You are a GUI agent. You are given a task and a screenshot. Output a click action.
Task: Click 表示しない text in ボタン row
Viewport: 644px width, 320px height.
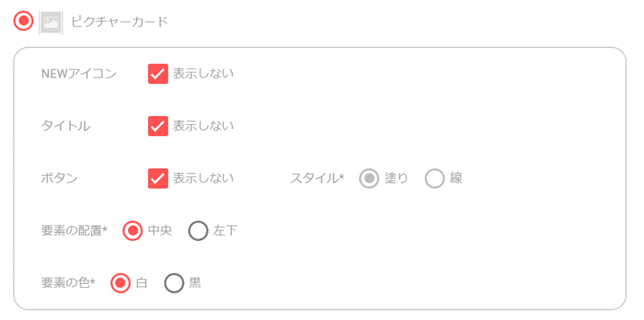click(204, 177)
